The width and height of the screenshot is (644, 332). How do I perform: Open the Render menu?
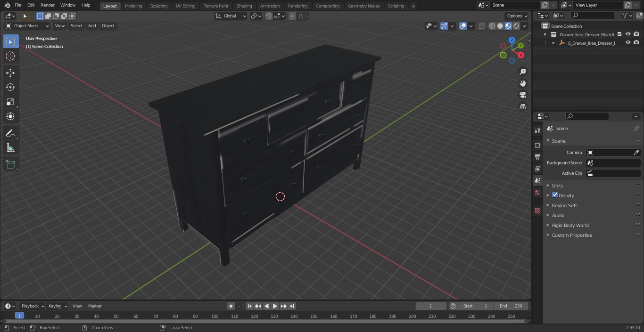47,5
